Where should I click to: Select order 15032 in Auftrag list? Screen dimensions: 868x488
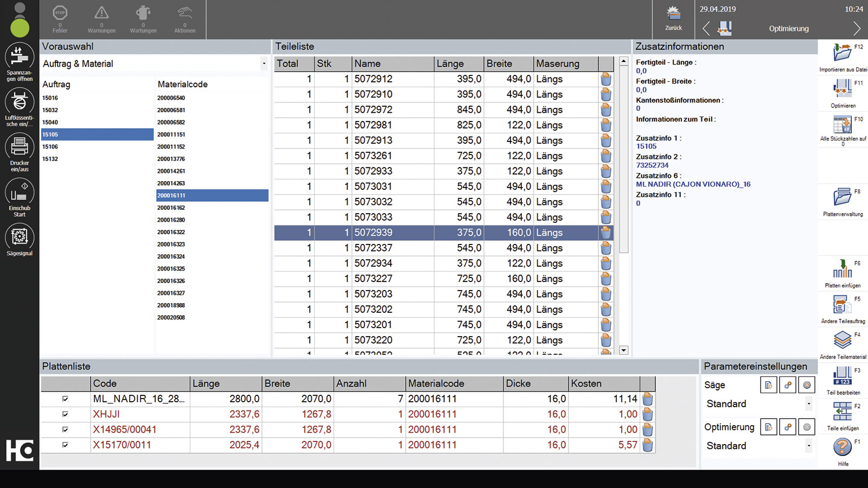click(50, 110)
